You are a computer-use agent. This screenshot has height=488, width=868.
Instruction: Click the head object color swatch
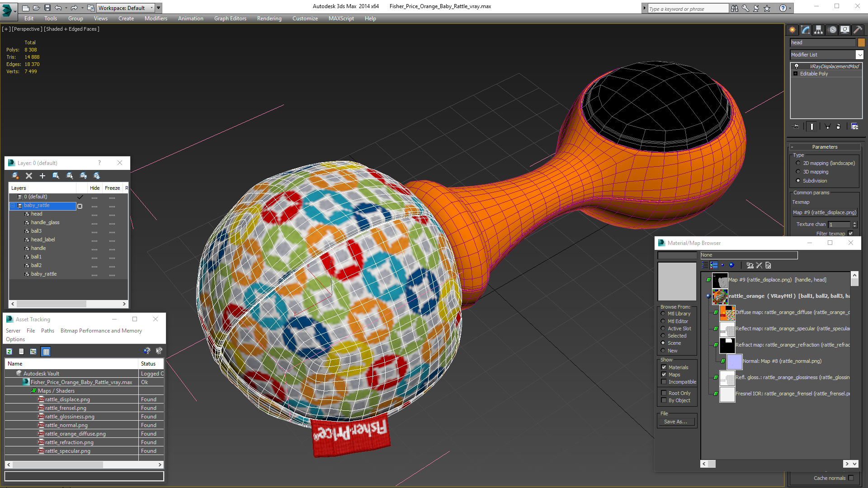pos(861,42)
